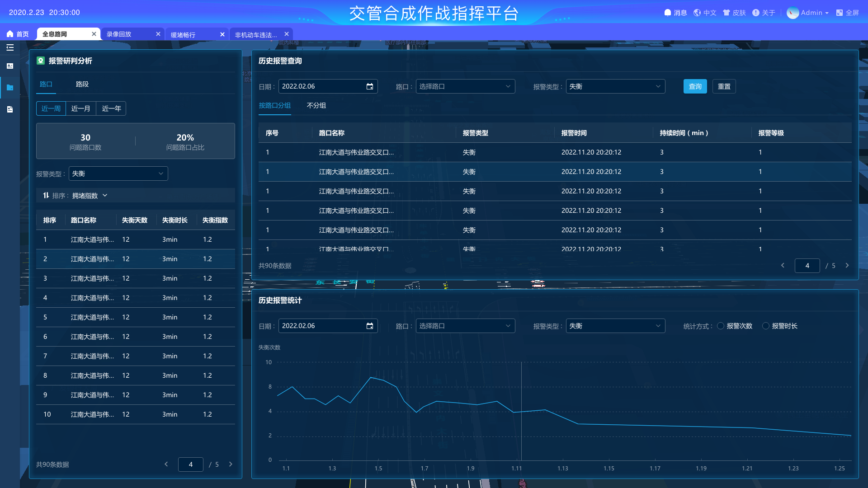Click the 重置 reset button
This screenshot has height=488, width=868.
(x=724, y=86)
